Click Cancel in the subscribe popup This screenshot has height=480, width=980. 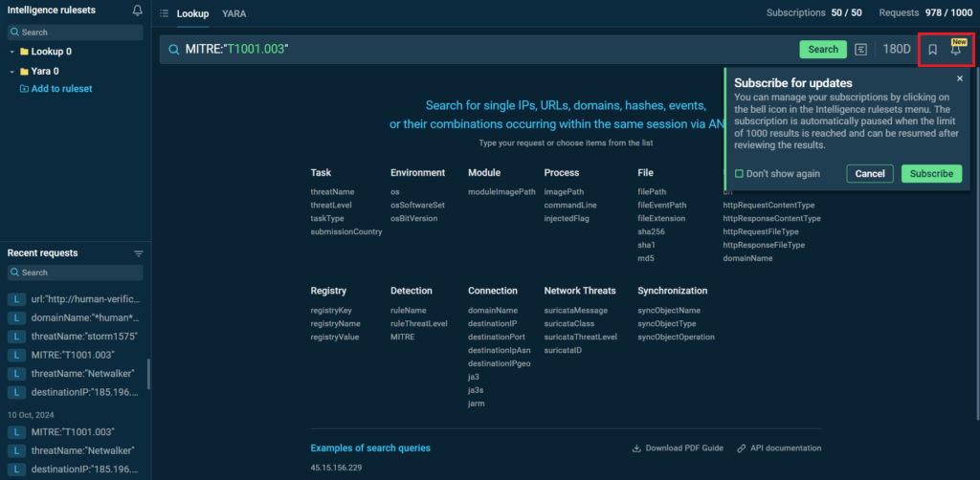869,174
